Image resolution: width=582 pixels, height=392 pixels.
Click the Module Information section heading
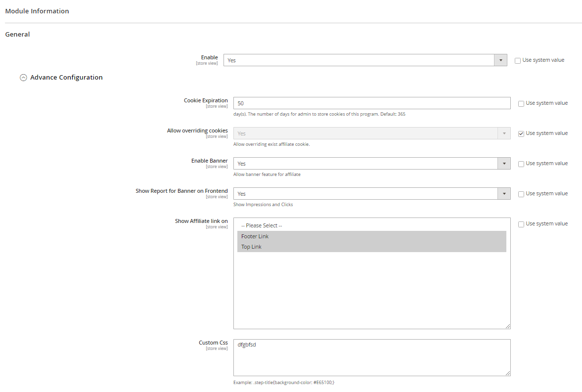pos(37,11)
